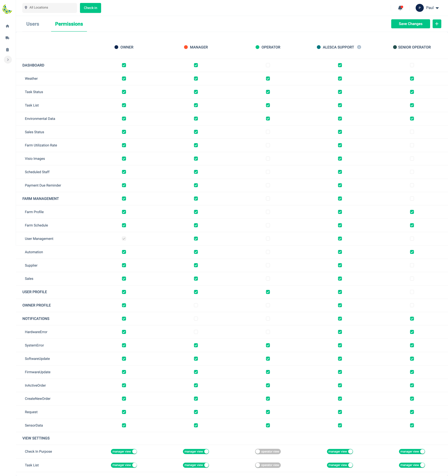Uncheck Environmental Data for Alesca Support
Viewport: 448px width, 476px height.
[x=340, y=118]
